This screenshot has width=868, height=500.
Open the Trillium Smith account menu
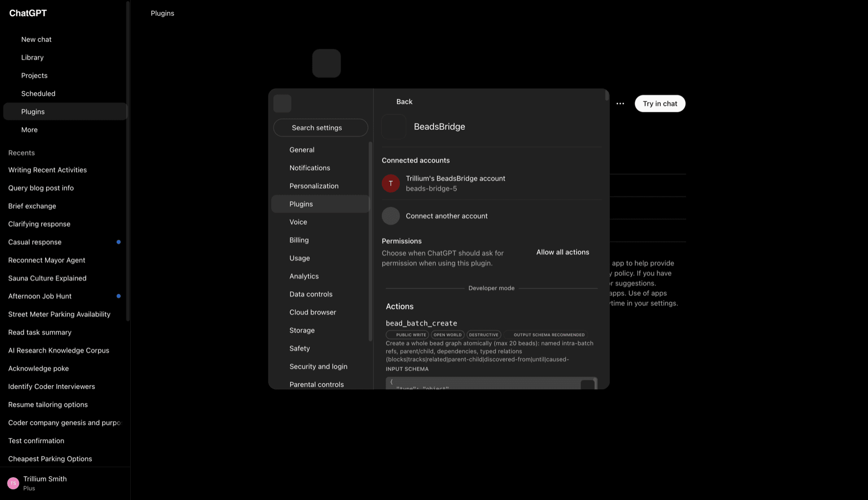[x=65, y=483]
